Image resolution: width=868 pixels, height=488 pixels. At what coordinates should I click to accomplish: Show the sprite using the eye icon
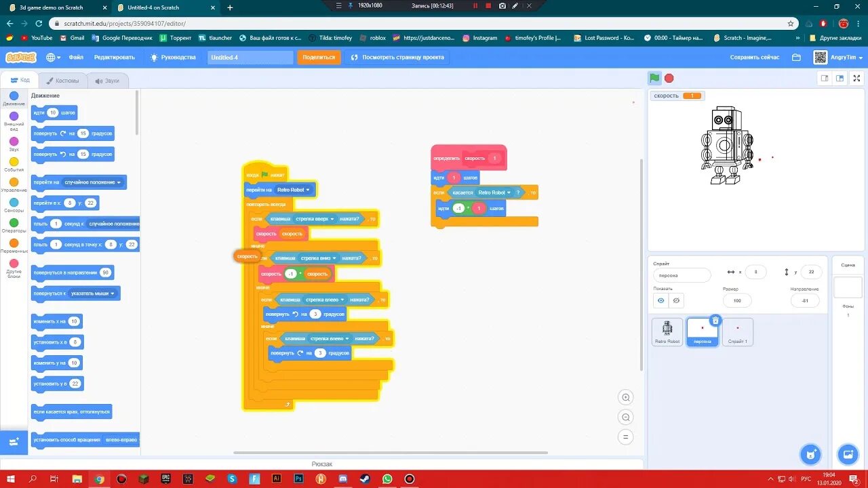click(x=661, y=300)
